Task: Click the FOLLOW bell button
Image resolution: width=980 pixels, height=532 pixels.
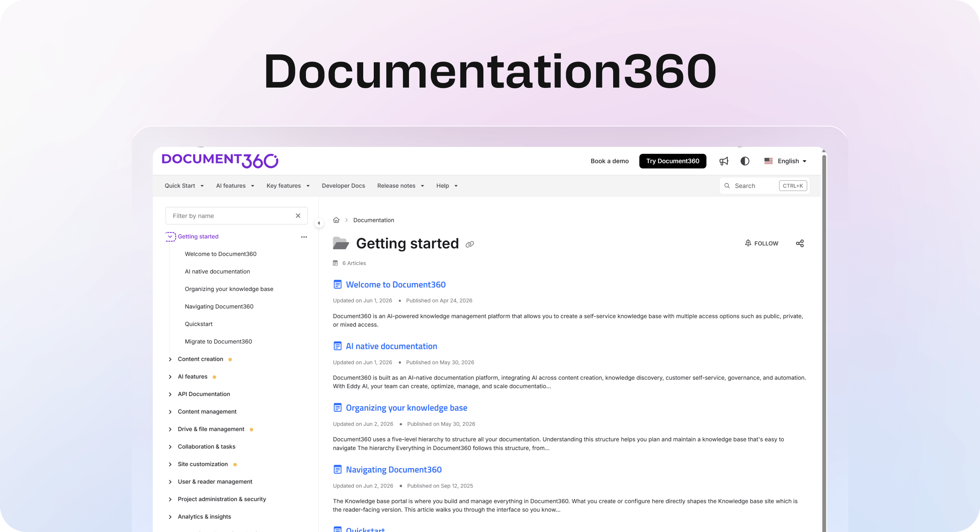Action: (x=761, y=243)
